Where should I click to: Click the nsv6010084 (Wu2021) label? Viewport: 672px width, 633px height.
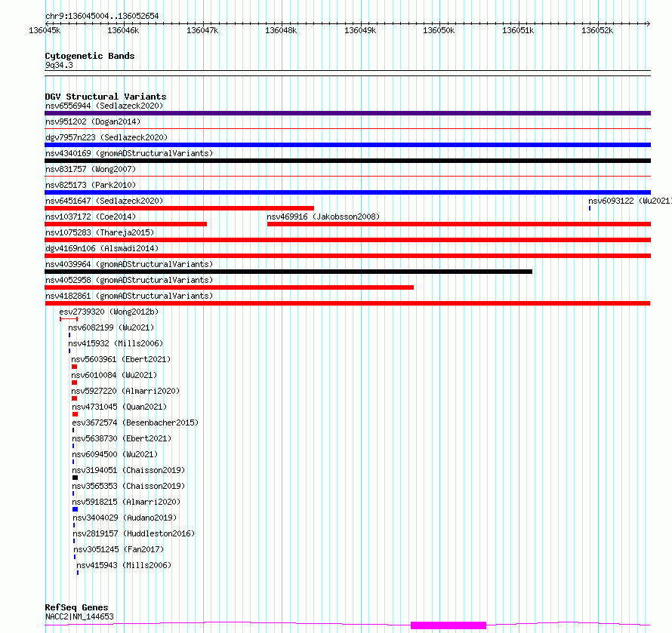(114, 375)
